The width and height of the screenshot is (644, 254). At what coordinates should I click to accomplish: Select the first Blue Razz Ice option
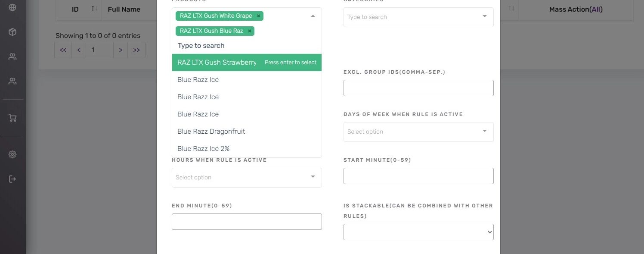(x=247, y=80)
